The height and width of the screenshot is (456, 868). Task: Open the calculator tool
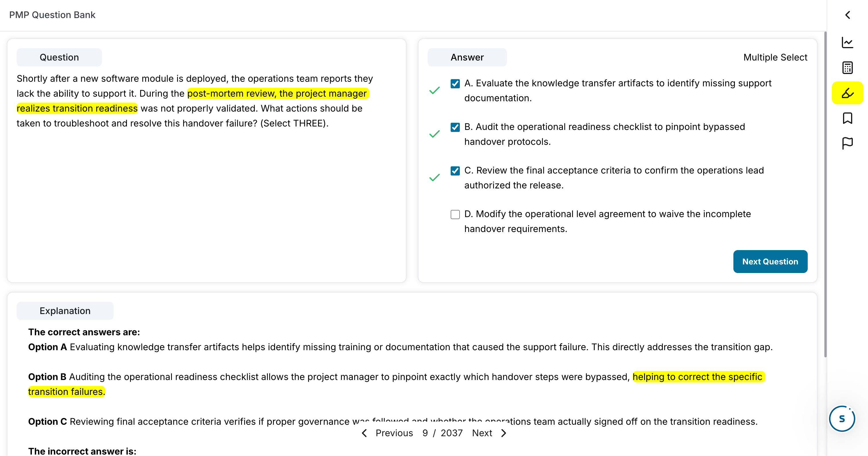pyautogui.click(x=847, y=67)
